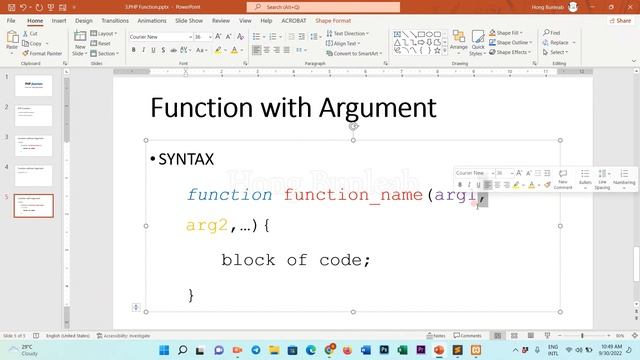This screenshot has height=360, width=640.
Task: Select slide 3 thumbnail
Action: 33,146
